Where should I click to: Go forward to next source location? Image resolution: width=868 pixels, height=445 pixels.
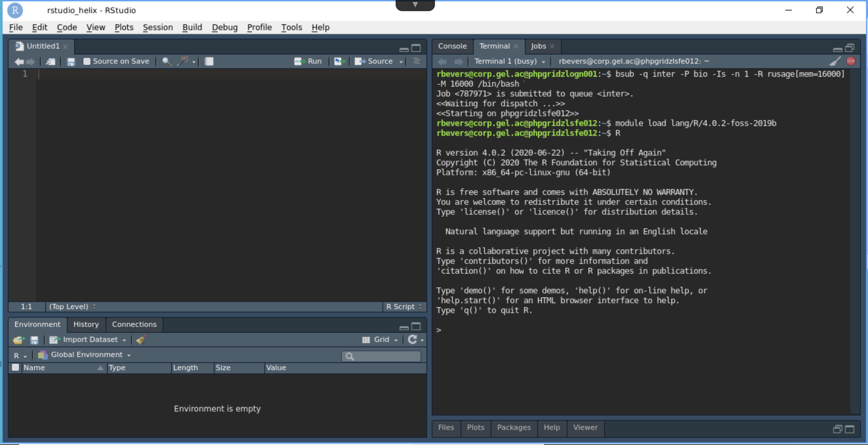[x=31, y=62]
